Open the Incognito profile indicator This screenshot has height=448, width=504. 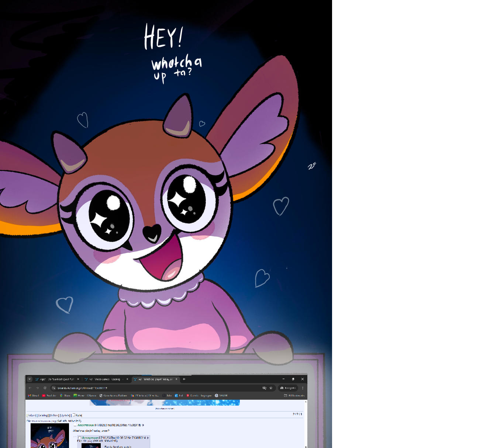click(x=288, y=388)
